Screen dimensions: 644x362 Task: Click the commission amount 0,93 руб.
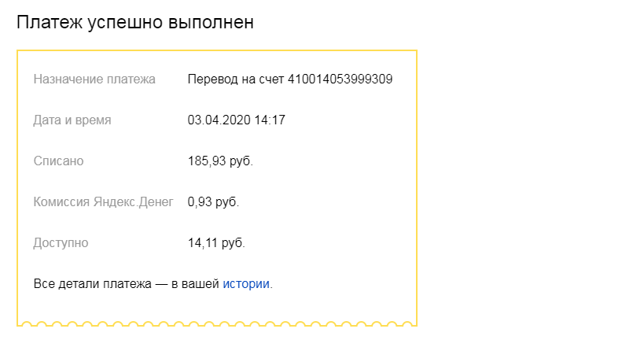pyautogui.click(x=213, y=202)
